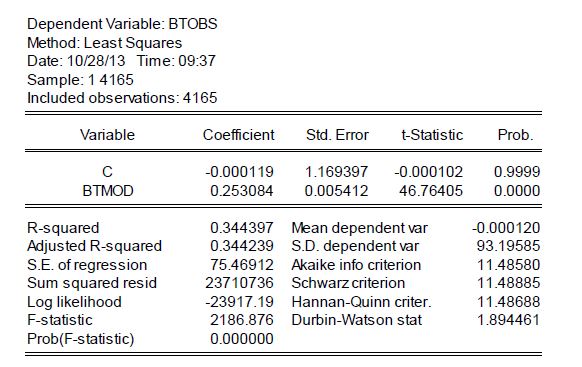Click the Dependent Variable BTOBS header line
Image resolution: width=582 pixels, height=367 pixels.
tap(122, 24)
